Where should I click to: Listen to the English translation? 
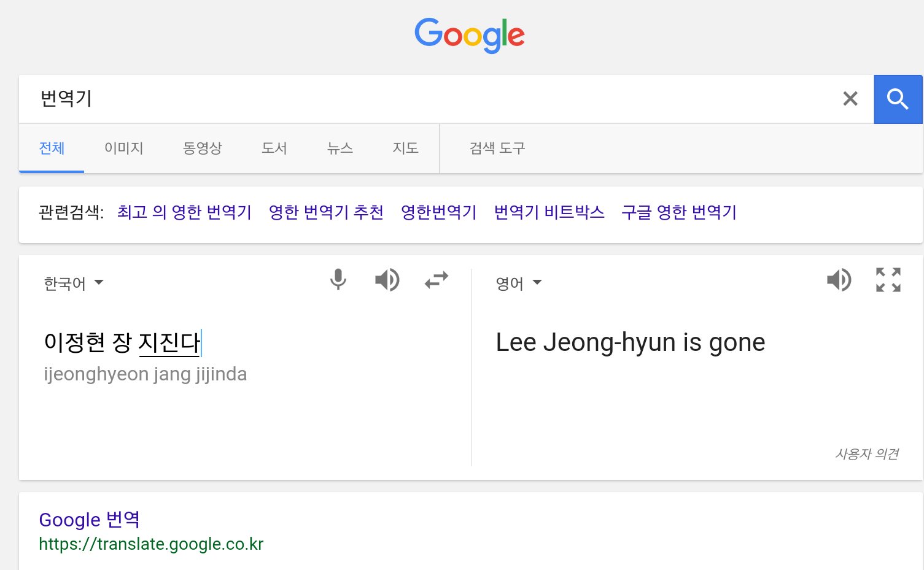tap(839, 280)
